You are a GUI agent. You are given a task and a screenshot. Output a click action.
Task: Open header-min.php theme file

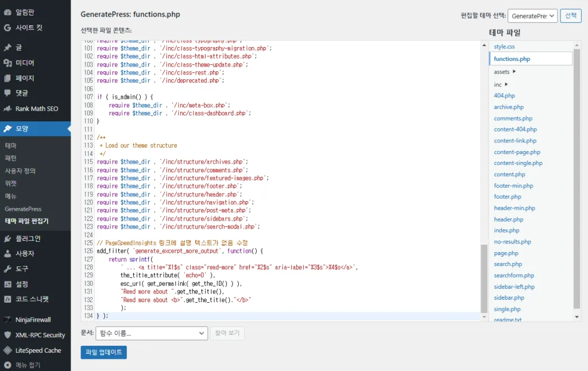(514, 208)
